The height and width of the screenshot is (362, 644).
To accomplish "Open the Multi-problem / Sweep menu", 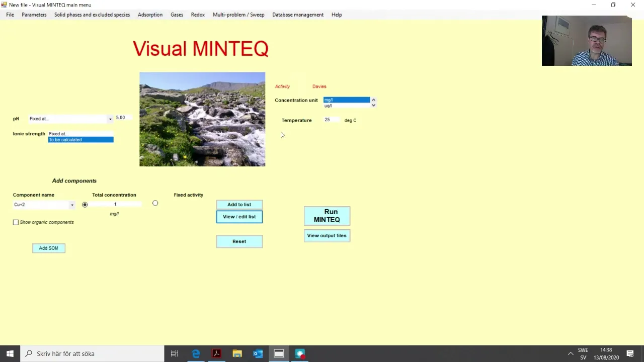I will tap(238, 15).
